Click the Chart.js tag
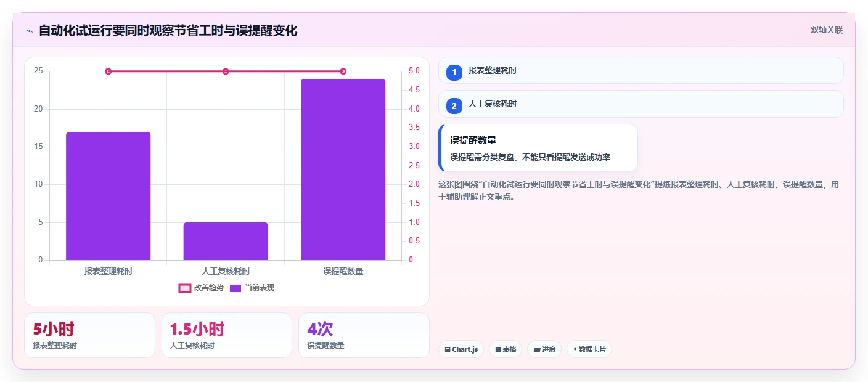 [x=461, y=349]
